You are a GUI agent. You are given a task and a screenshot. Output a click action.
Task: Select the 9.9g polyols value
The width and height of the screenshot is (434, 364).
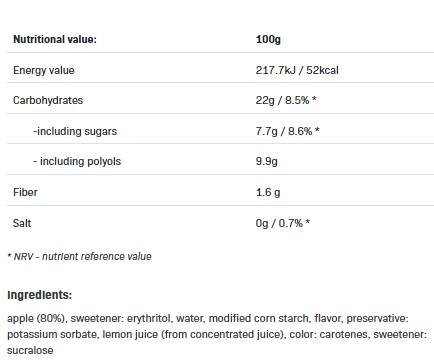coord(266,161)
